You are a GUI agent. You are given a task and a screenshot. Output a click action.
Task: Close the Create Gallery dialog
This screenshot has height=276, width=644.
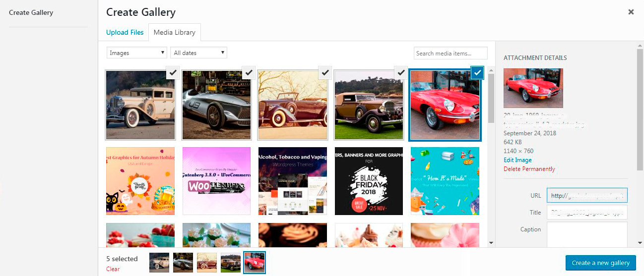pos(631,12)
